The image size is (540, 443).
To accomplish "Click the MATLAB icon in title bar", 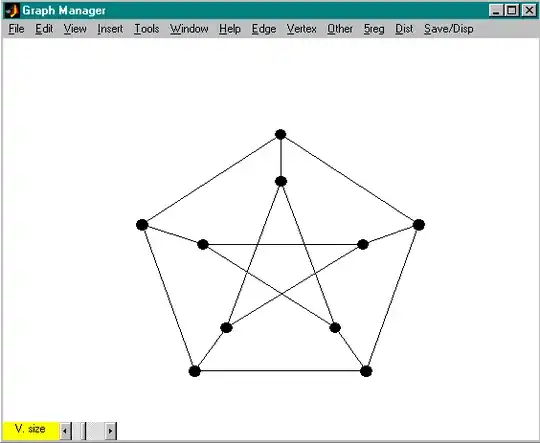I will pos(12,11).
